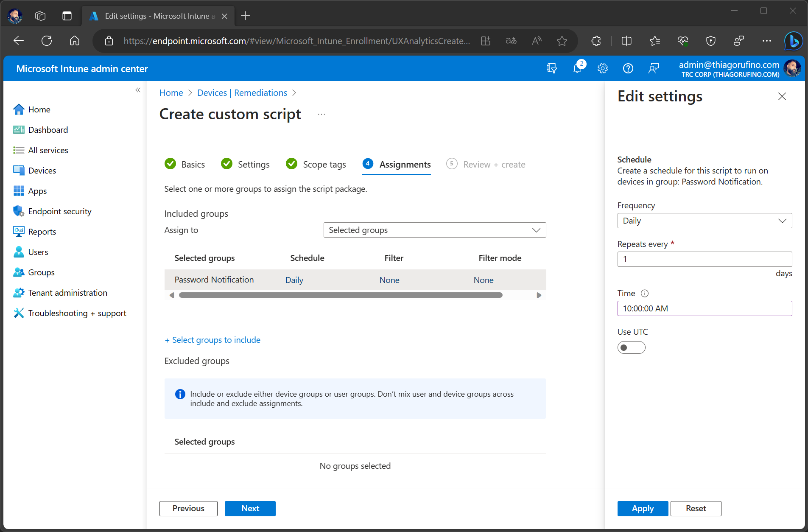
Task: Toggle the Use UTC switch
Action: [x=631, y=347]
